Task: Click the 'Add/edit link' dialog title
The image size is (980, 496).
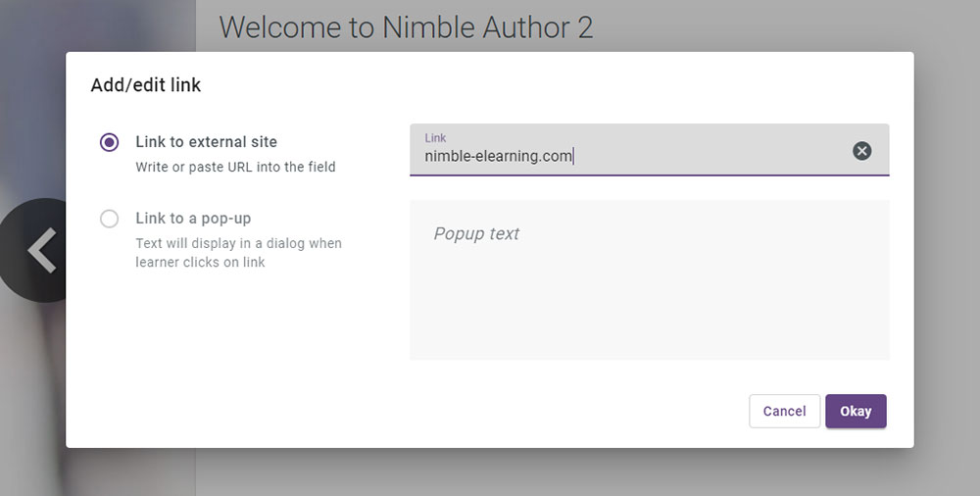Action: tap(146, 85)
